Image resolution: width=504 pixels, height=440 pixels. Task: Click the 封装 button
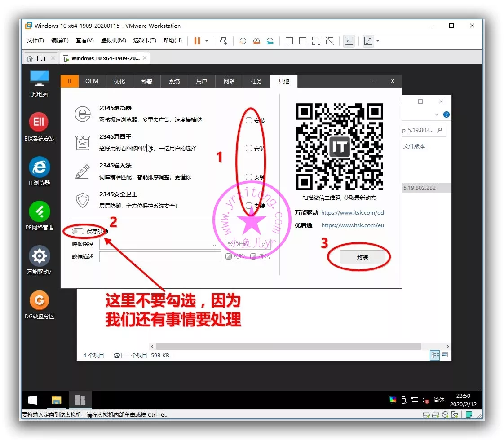(362, 257)
